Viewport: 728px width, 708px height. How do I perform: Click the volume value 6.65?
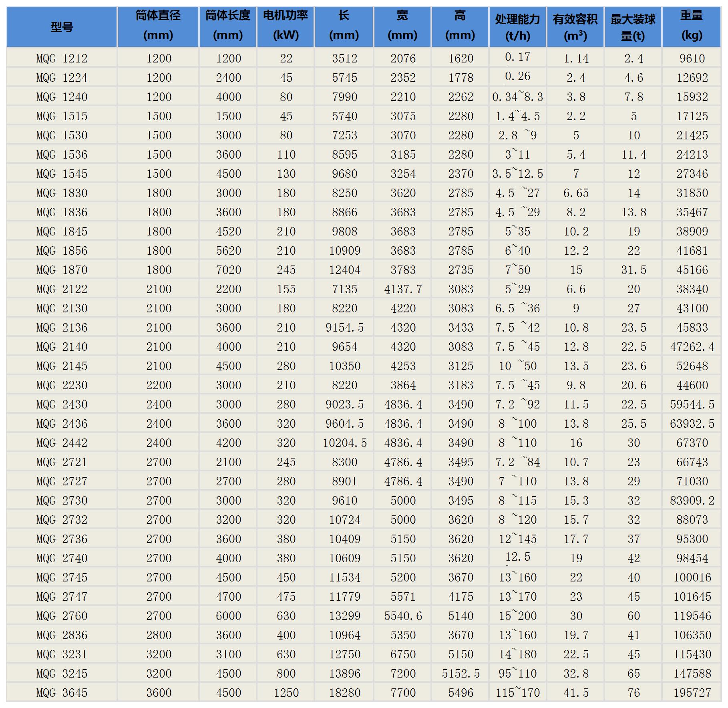(576, 193)
